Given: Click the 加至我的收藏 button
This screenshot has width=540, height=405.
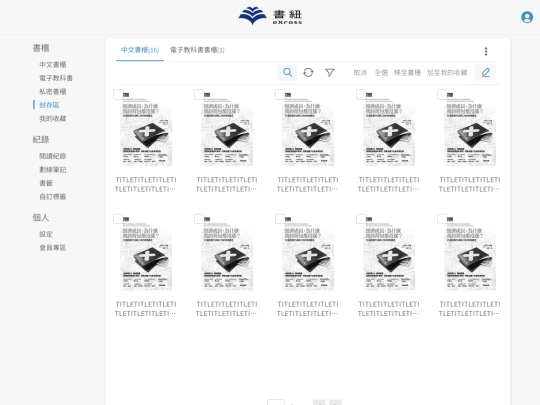Looking at the screenshot, I should [447, 73].
